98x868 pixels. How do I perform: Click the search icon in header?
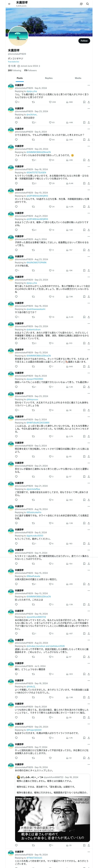(88, 4)
